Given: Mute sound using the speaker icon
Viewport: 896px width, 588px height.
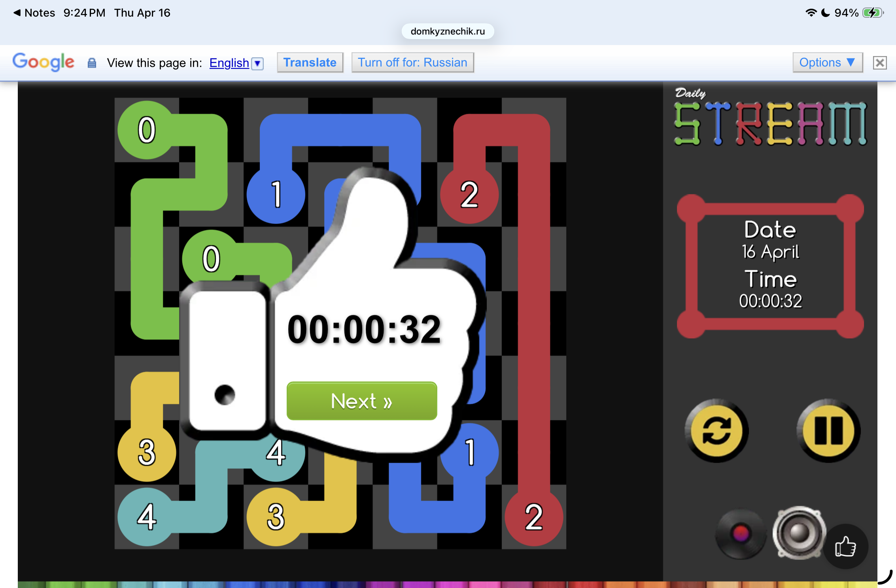Looking at the screenshot, I should click(x=799, y=532).
